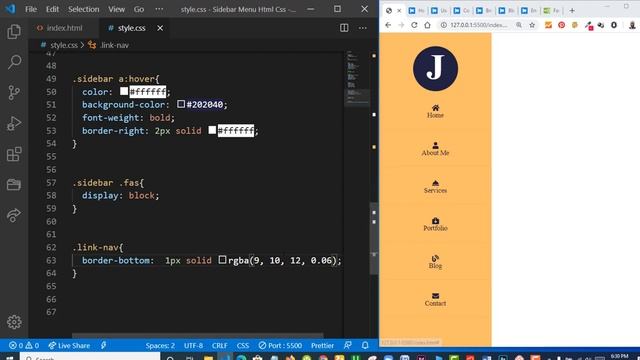This screenshot has height=360, width=640.
Task: Close the style.css tab
Action: pyautogui.click(x=160, y=28)
